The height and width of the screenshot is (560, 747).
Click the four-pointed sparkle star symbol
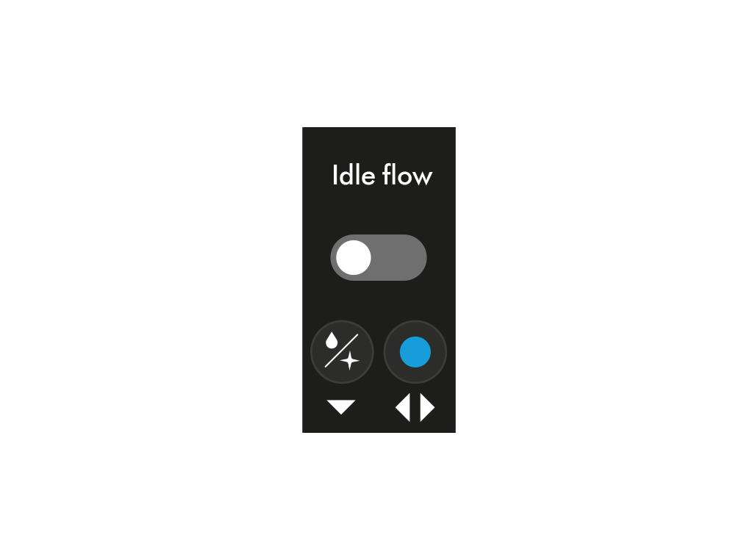point(350,361)
